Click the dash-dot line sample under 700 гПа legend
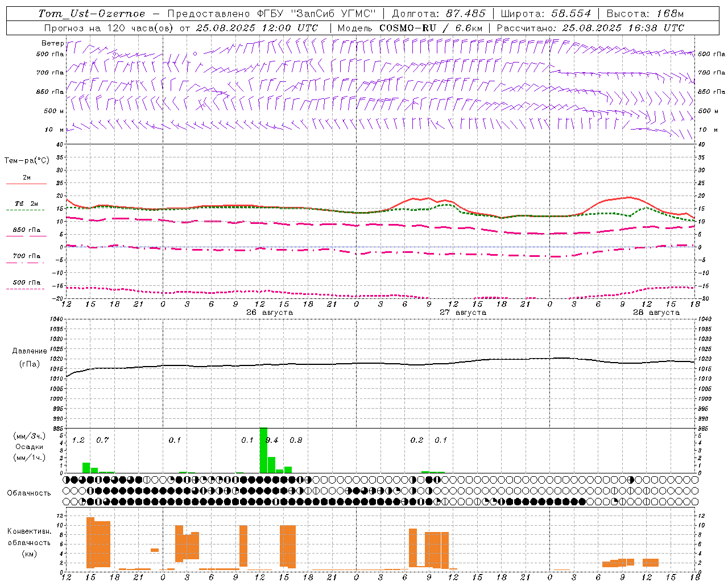Viewport: 728px width, 582px height. [x=26, y=263]
